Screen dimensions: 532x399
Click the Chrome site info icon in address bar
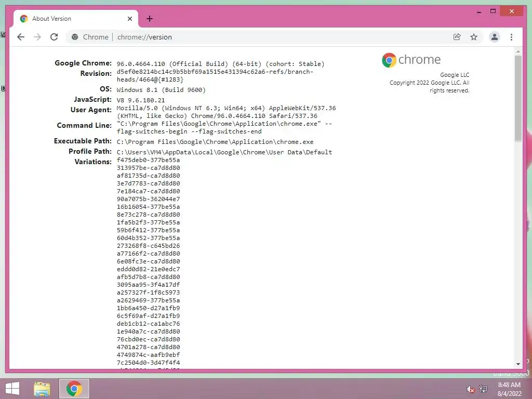click(x=75, y=37)
